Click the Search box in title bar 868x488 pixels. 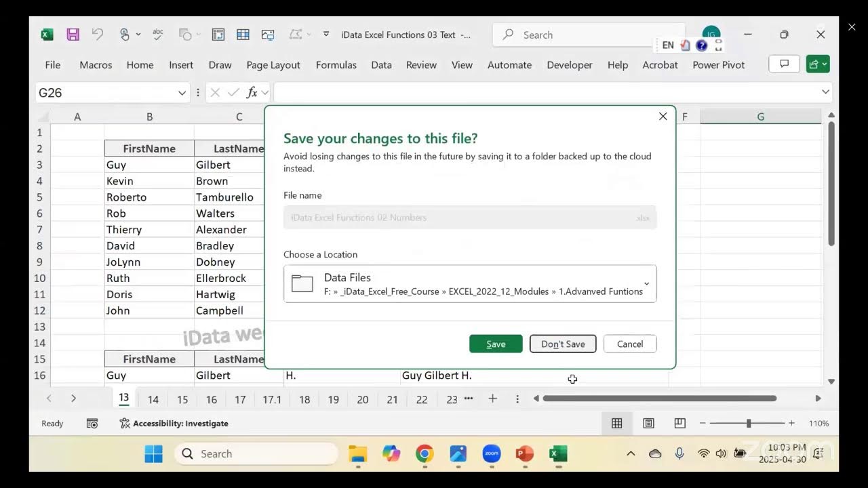pos(588,35)
